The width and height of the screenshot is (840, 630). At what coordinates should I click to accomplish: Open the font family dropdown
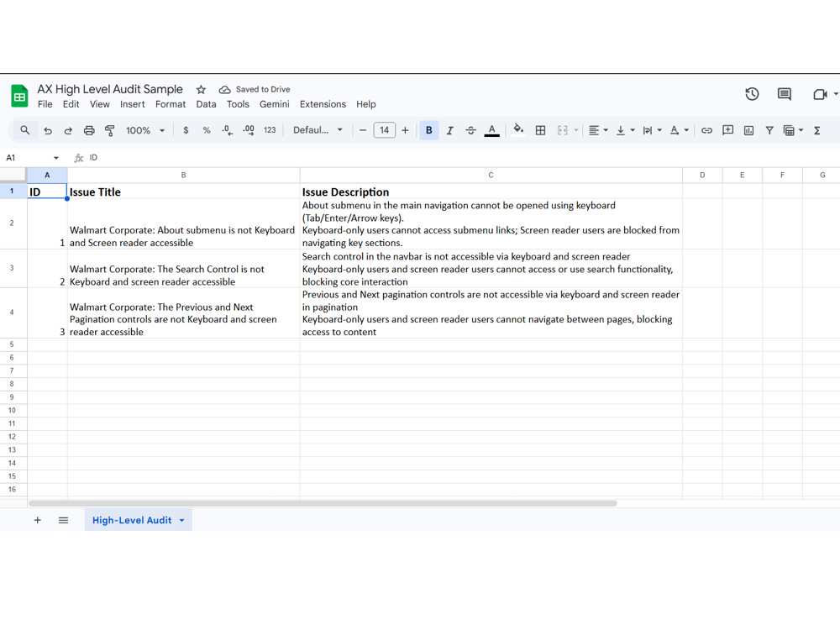318,130
